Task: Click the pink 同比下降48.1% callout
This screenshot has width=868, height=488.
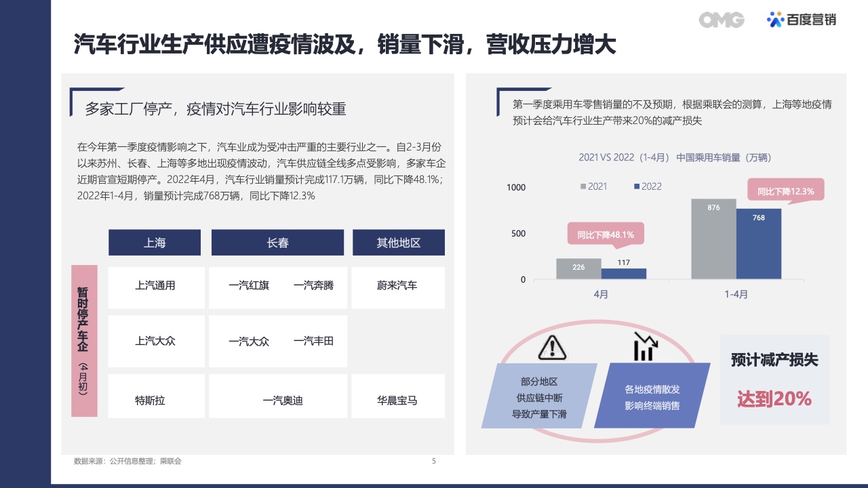Action: (605, 235)
